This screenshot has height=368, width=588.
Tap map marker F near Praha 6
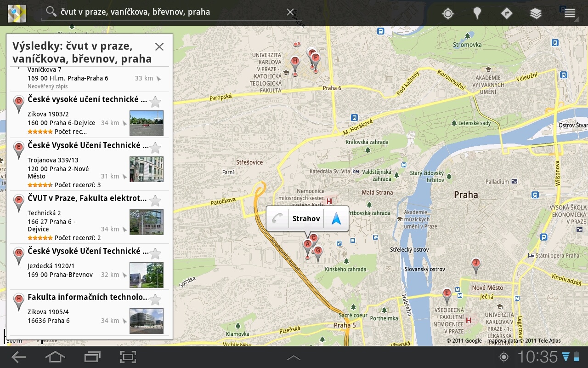[x=315, y=61]
